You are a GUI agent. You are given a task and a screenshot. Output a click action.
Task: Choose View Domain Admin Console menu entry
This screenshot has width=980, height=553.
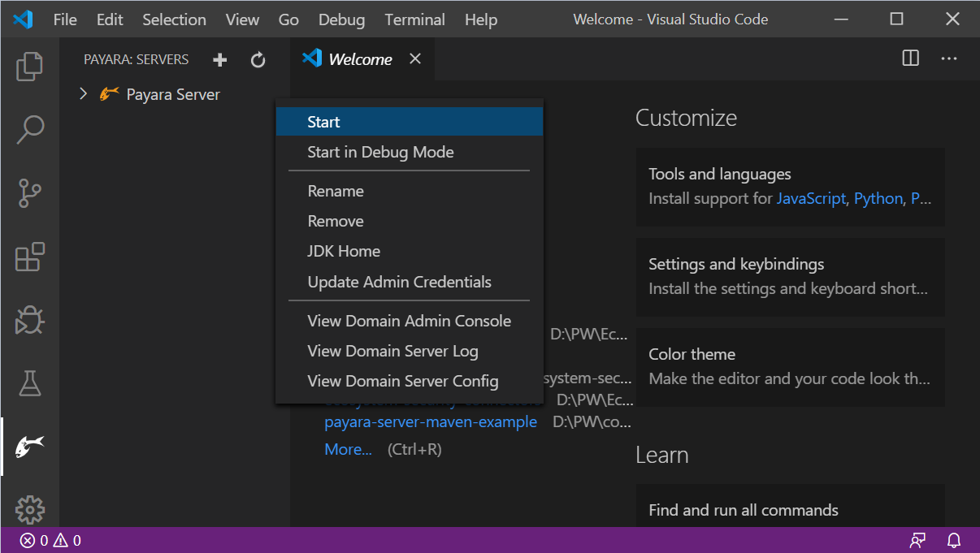[x=409, y=321]
